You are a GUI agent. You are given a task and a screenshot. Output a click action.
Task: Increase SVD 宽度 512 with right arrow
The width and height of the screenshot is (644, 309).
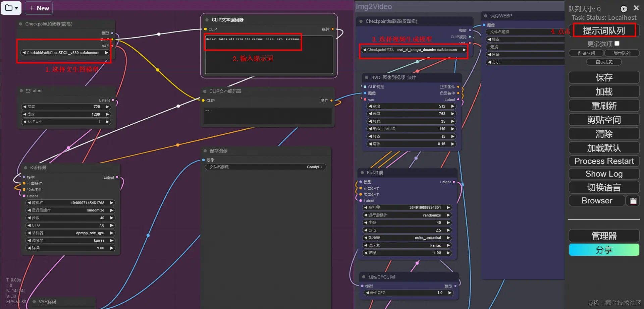click(x=452, y=106)
